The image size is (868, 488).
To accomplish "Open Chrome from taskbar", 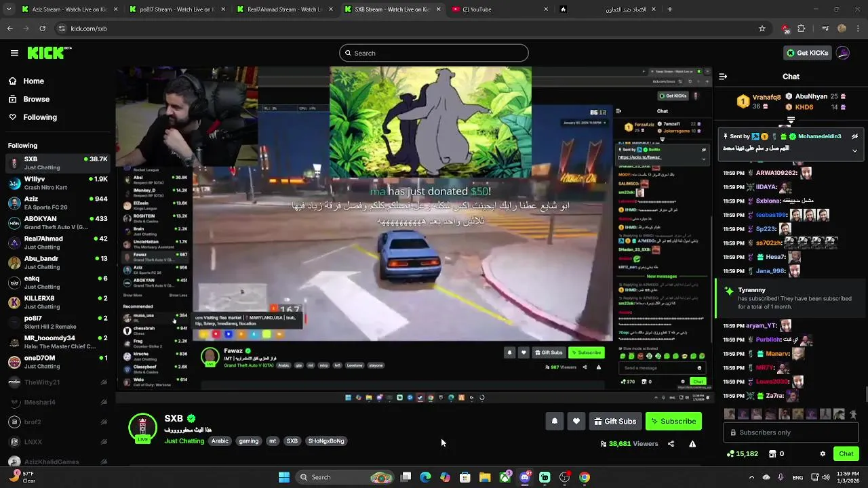I will tap(585, 477).
